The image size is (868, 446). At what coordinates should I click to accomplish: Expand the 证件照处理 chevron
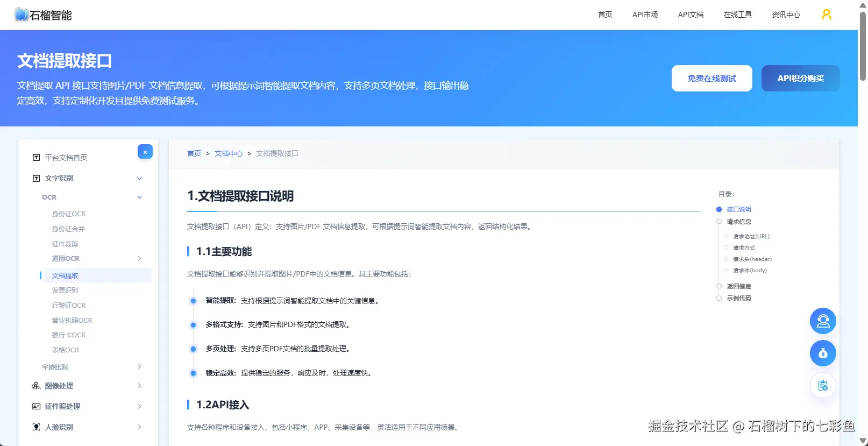point(139,406)
